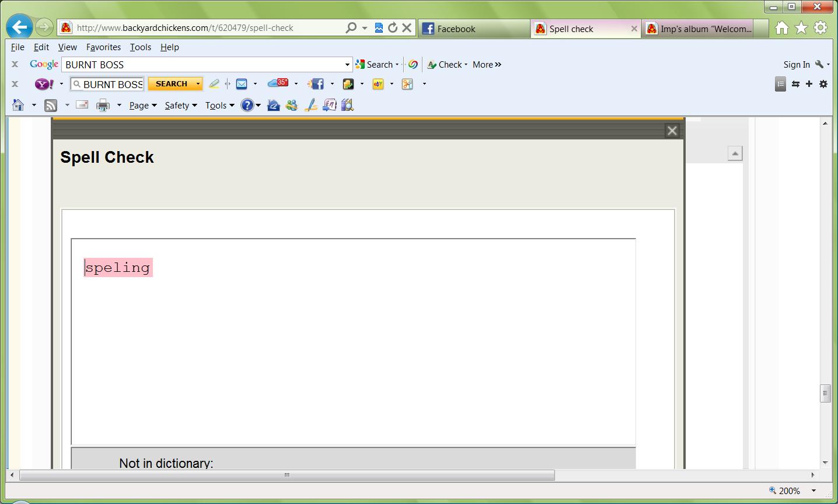Click the weather cloud icon showing 35°
838x504 pixels.
[x=278, y=83]
